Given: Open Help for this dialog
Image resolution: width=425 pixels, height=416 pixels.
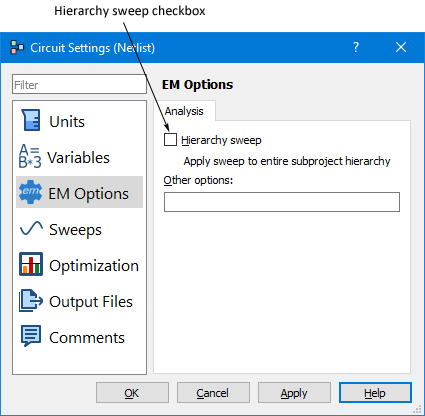Looking at the screenshot, I should point(375,393).
